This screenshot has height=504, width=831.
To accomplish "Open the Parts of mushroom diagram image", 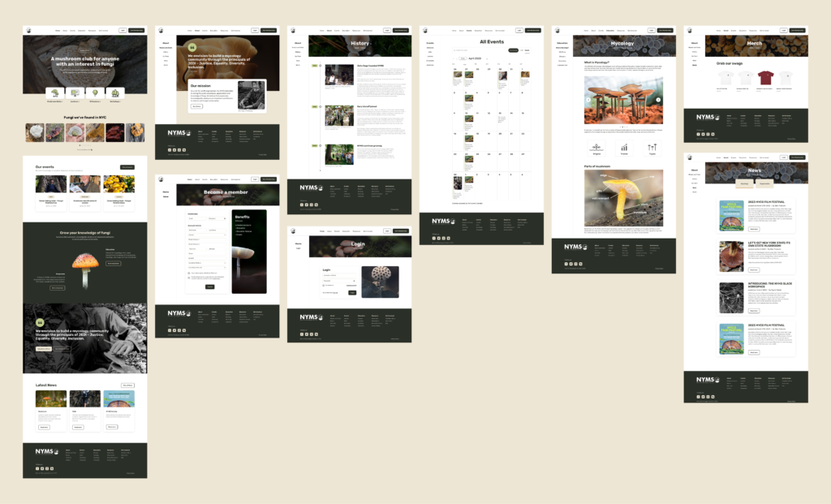I will pyautogui.click(x=624, y=198).
